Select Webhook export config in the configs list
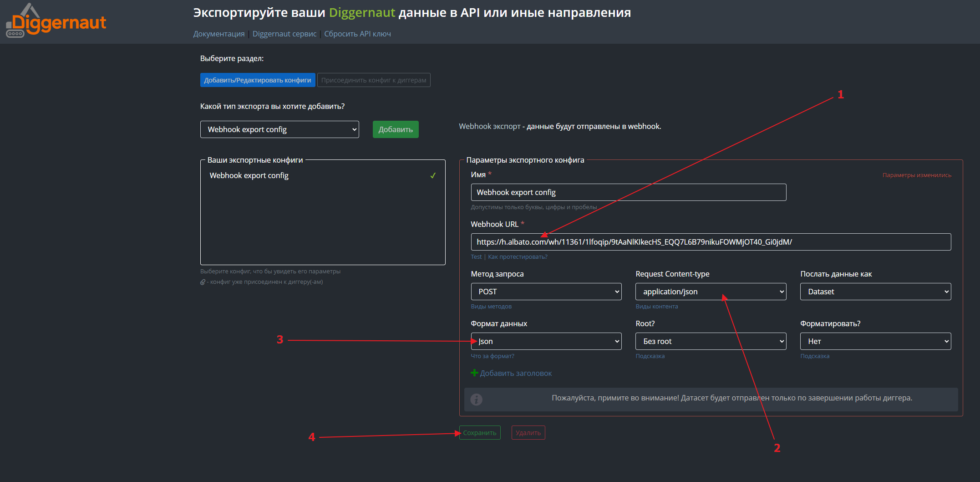Screen dimensions: 980x482 [x=323, y=175]
